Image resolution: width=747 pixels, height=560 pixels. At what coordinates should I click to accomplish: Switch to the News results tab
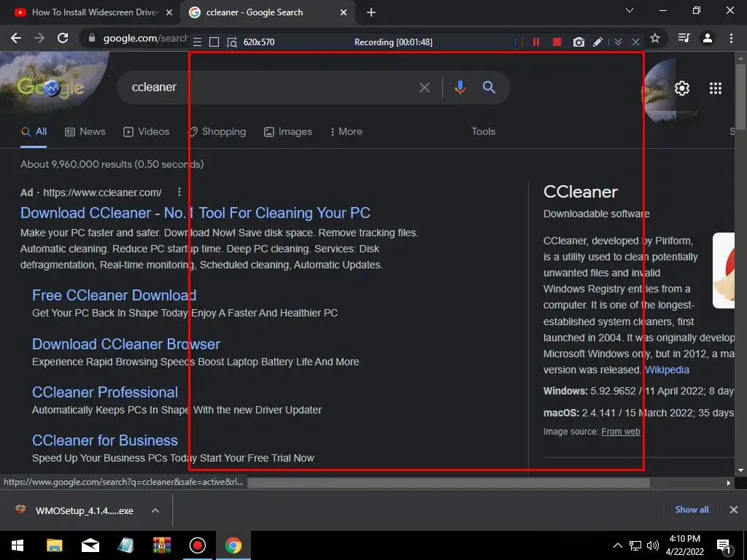[85, 132]
